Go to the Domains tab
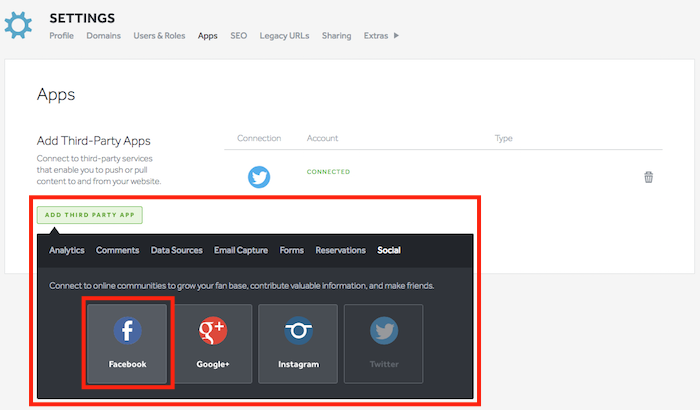This screenshot has height=410, width=700. click(x=104, y=36)
